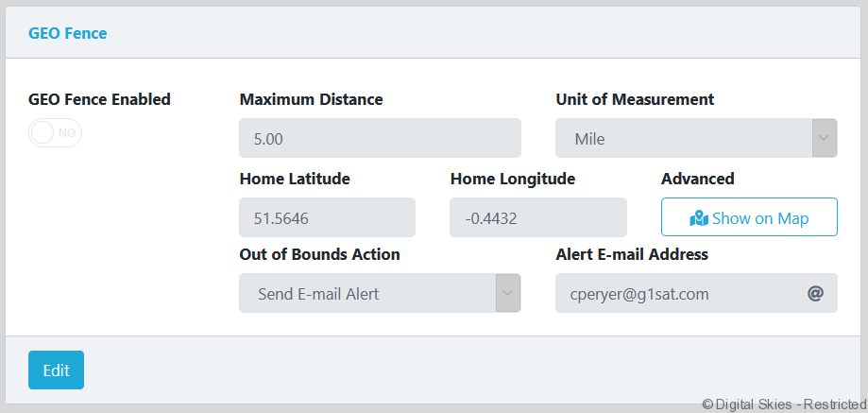Click the Maximum Distance label
Screen dimensions: 868x413
(311, 99)
